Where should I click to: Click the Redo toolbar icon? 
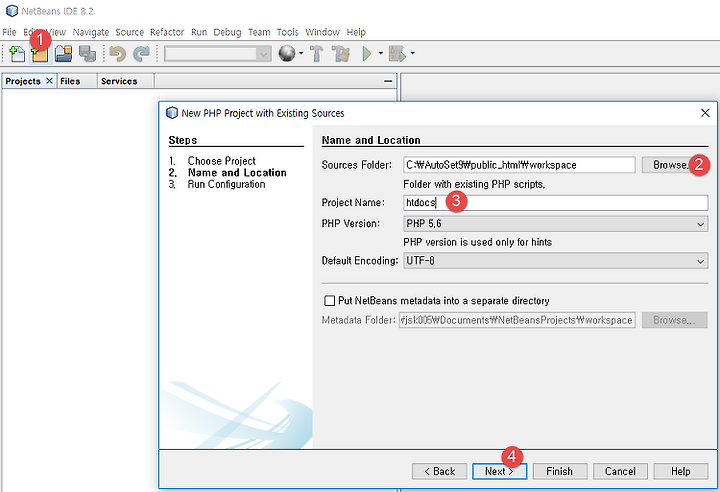[x=141, y=54]
